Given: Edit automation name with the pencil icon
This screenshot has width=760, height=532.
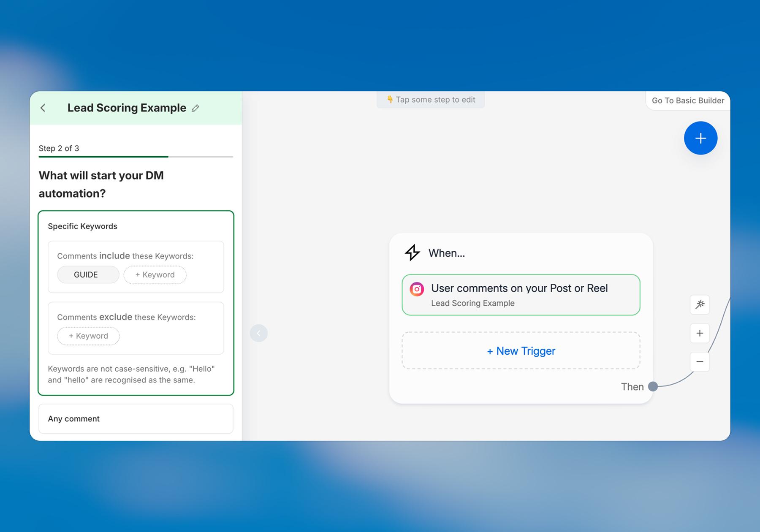Looking at the screenshot, I should (195, 108).
